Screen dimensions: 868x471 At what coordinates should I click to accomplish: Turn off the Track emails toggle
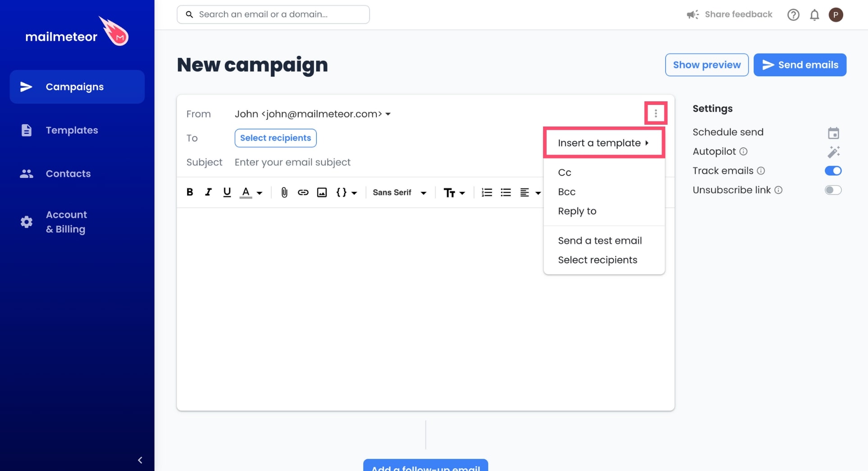(x=833, y=171)
